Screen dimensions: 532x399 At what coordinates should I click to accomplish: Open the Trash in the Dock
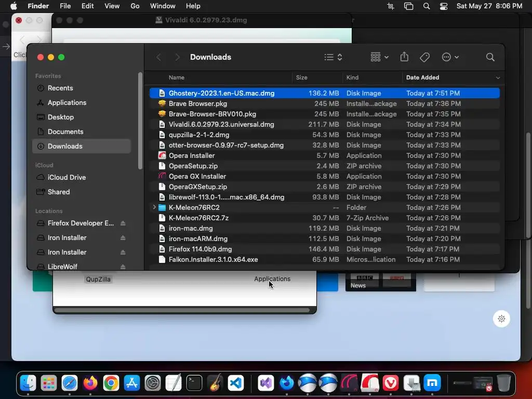(504, 383)
